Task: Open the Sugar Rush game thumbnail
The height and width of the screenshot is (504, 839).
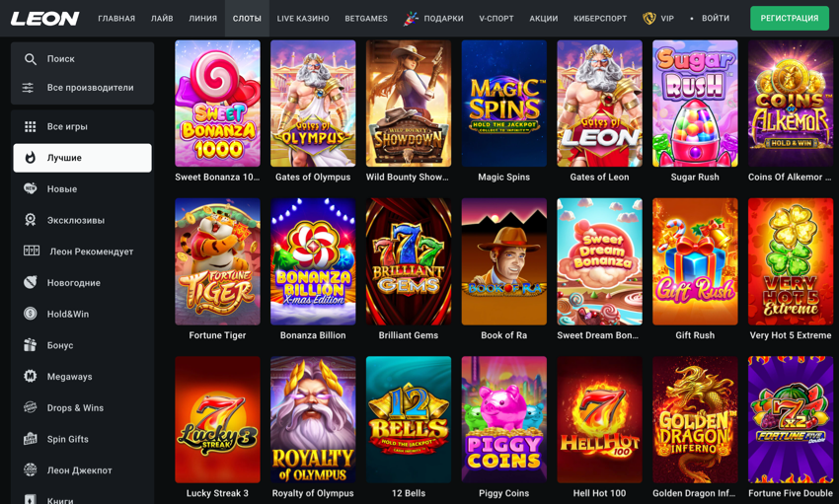Action: pyautogui.click(x=695, y=104)
